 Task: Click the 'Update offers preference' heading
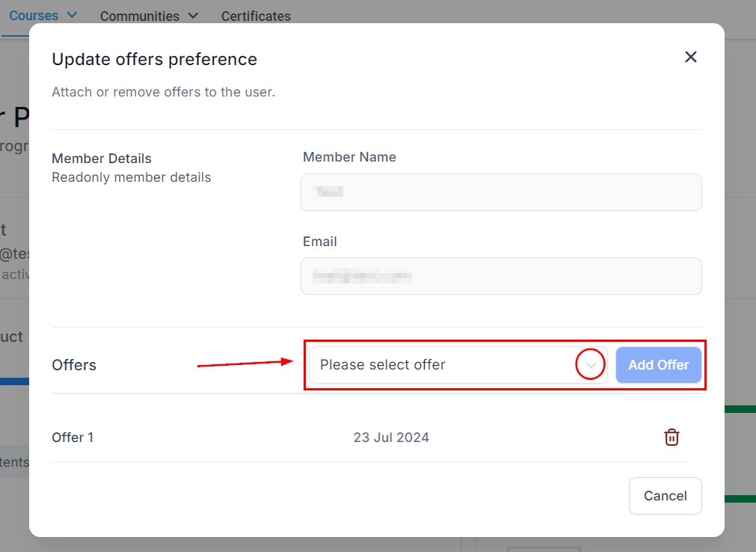click(x=154, y=59)
